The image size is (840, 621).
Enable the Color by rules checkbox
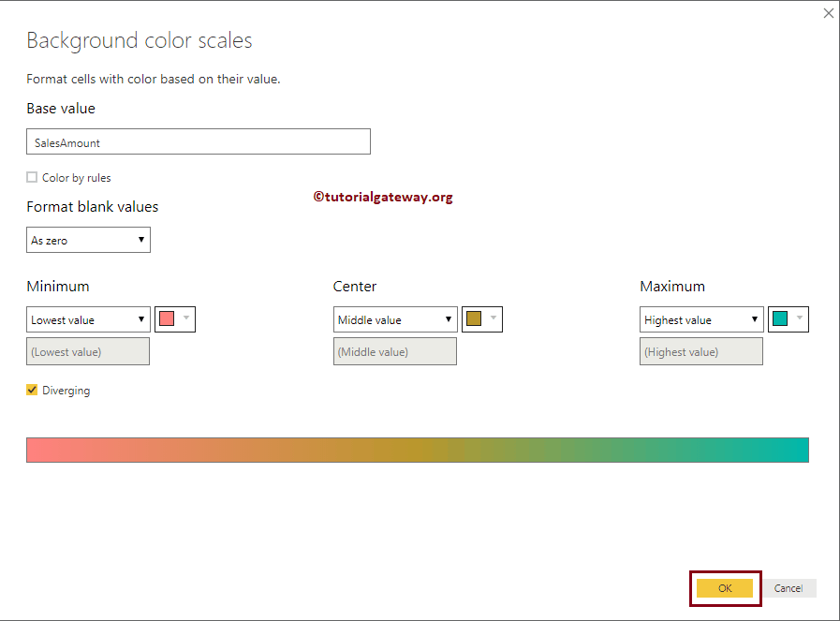(32, 177)
